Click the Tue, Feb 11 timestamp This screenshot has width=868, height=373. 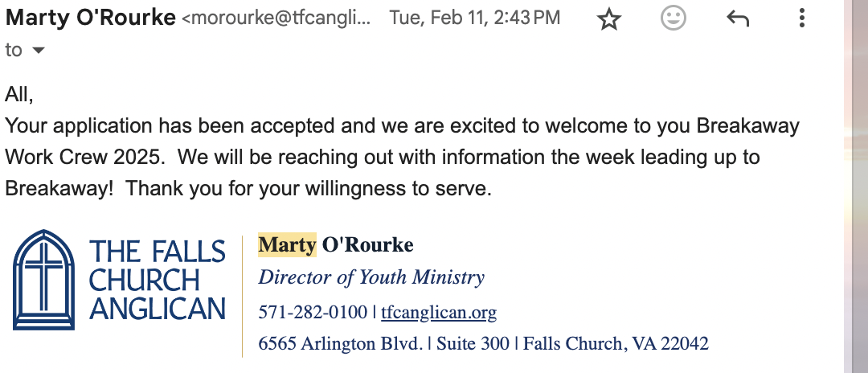click(x=474, y=18)
